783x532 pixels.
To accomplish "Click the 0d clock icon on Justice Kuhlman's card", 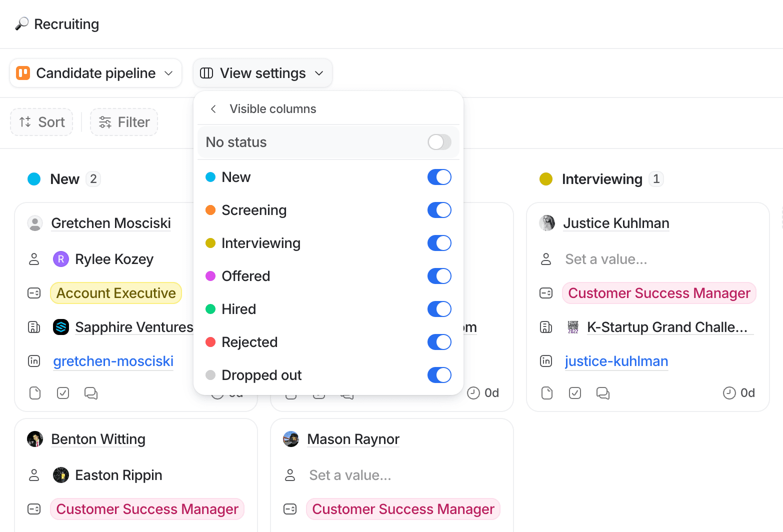I will coord(729,393).
